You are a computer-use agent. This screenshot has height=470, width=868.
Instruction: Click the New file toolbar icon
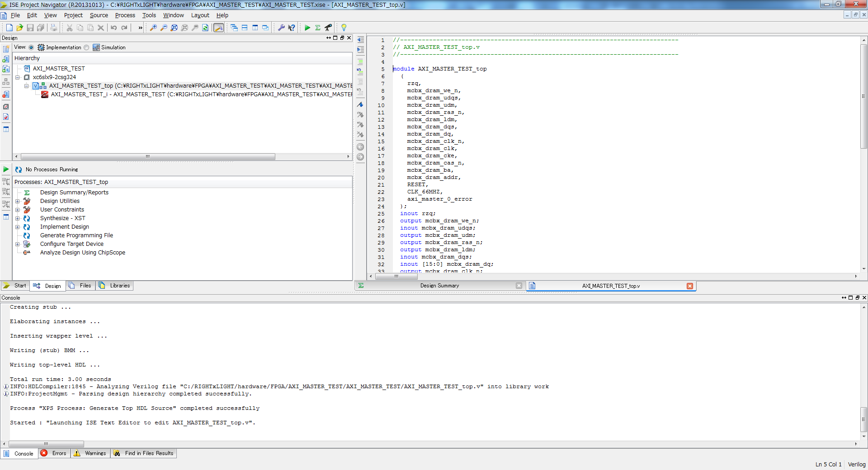click(9, 28)
